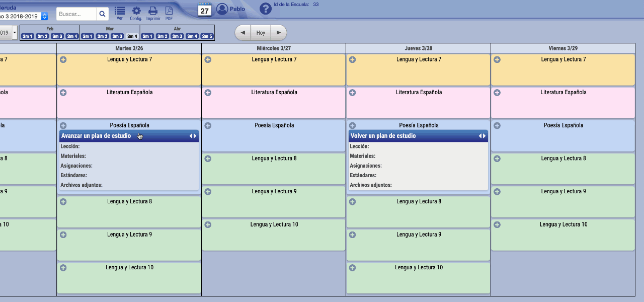Go to previous week with left arrow

point(243,33)
